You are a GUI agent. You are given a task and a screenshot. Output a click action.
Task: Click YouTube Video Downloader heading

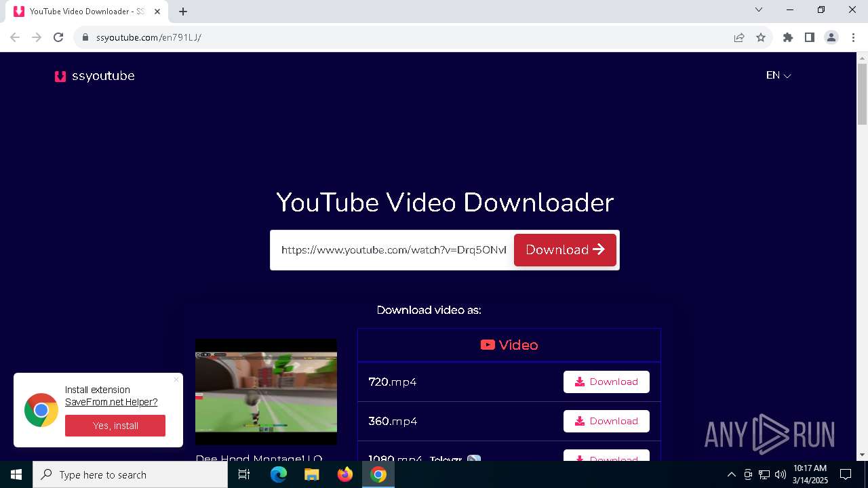pos(445,202)
